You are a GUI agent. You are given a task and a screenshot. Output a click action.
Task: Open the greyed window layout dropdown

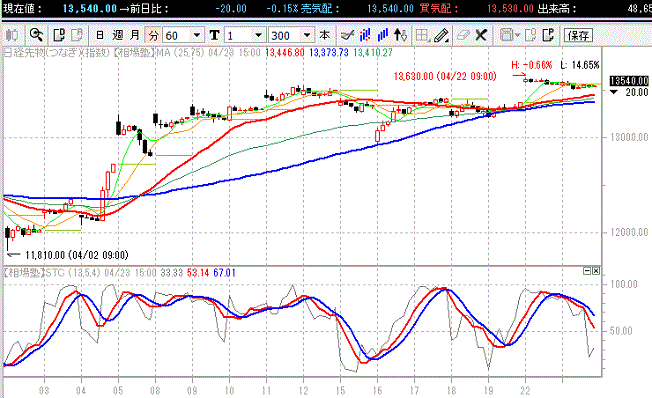[x=510, y=35]
